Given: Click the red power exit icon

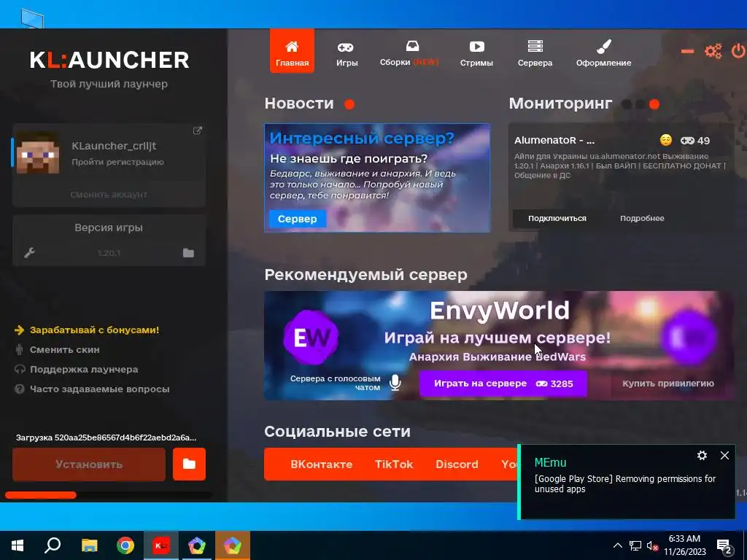Looking at the screenshot, I should pos(738,51).
